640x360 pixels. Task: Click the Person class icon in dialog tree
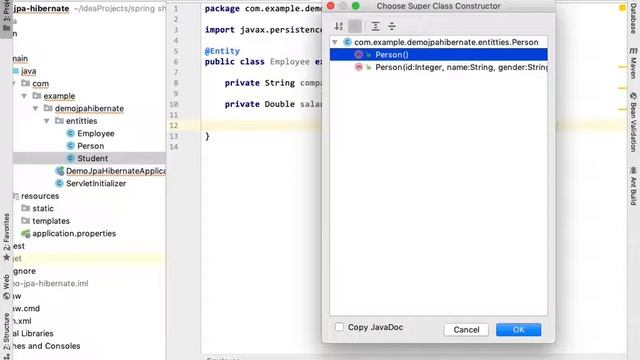coord(347,42)
